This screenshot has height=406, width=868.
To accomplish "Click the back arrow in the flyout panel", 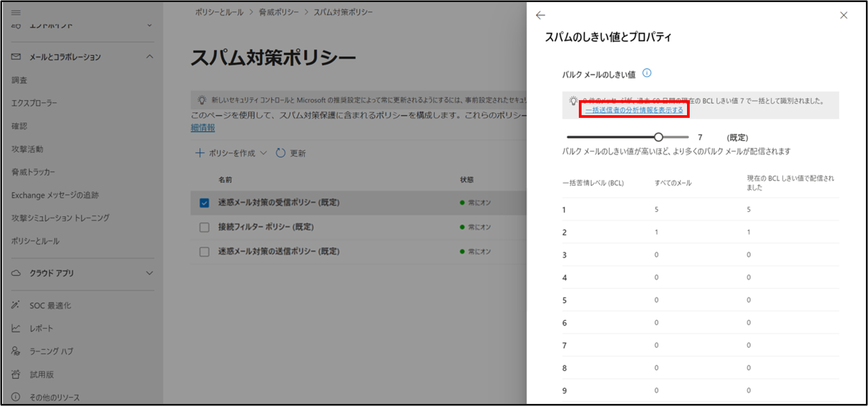I will (540, 16).
